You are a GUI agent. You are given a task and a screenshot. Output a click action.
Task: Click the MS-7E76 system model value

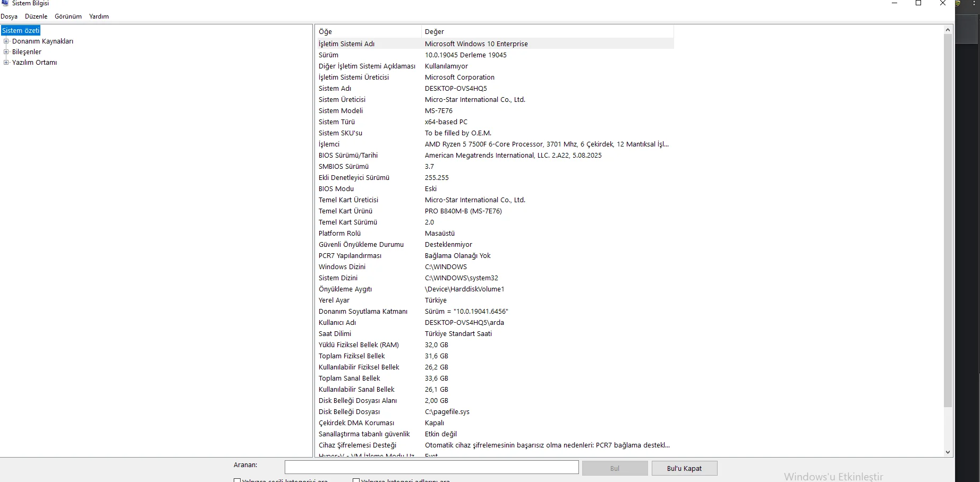click(439, 110)
